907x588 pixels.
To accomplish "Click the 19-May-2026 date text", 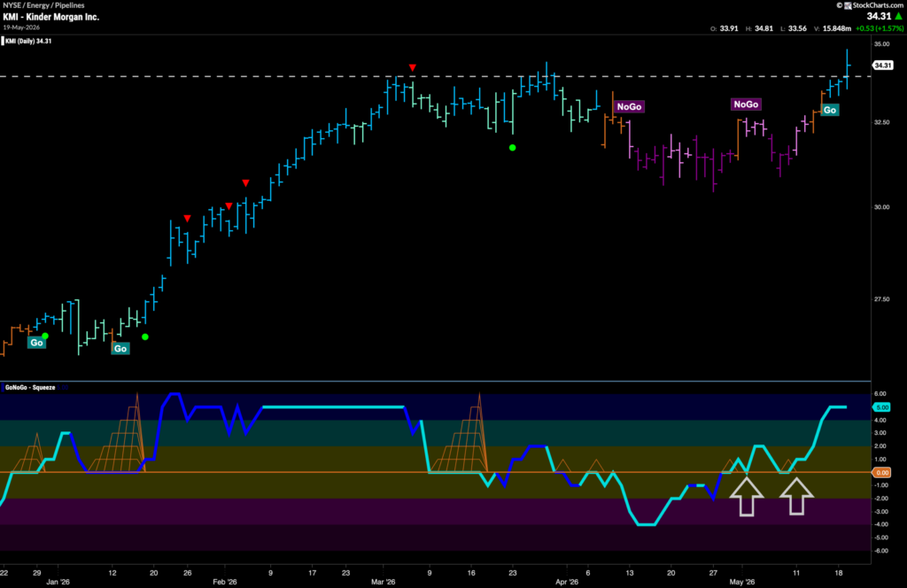I will pos(21,27).
